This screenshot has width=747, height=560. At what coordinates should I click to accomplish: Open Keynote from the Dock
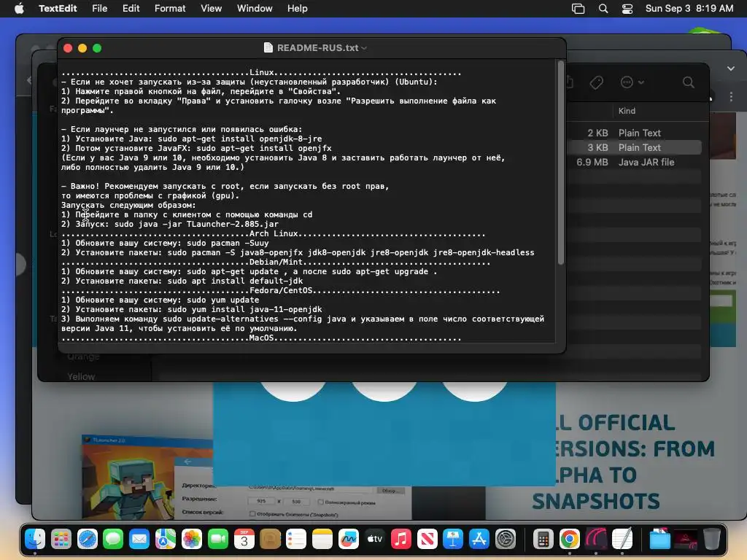[452, 539]
